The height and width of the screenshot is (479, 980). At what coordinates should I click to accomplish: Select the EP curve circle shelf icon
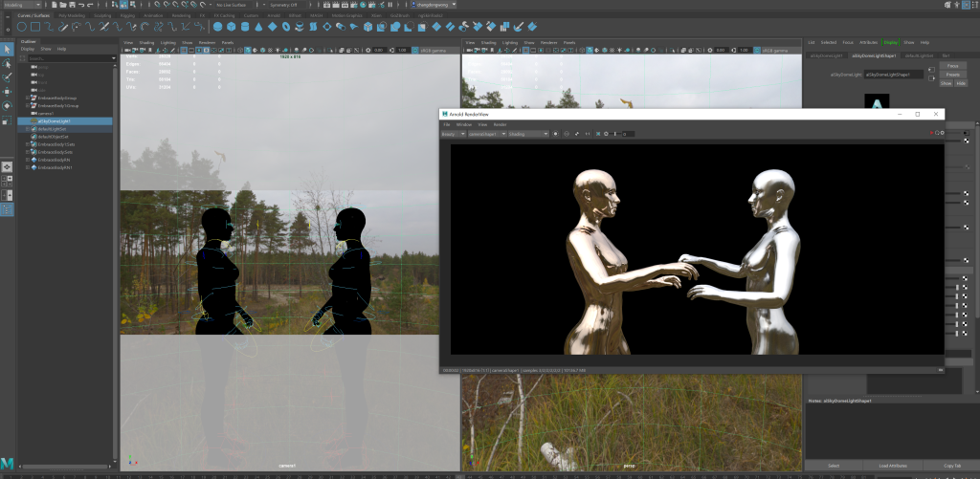click(x=21, y=26)
